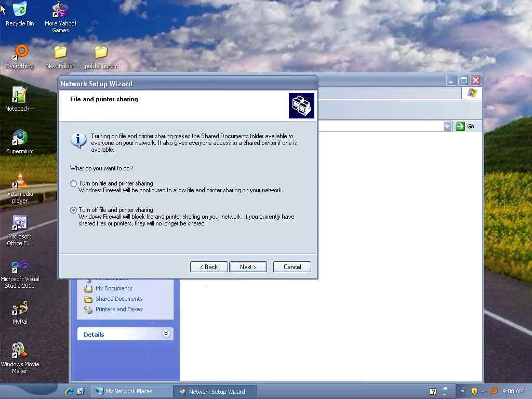Open the Printers and Faxes link
The width and height of the screenshot is (532, 399).
(x=119, y=310)
